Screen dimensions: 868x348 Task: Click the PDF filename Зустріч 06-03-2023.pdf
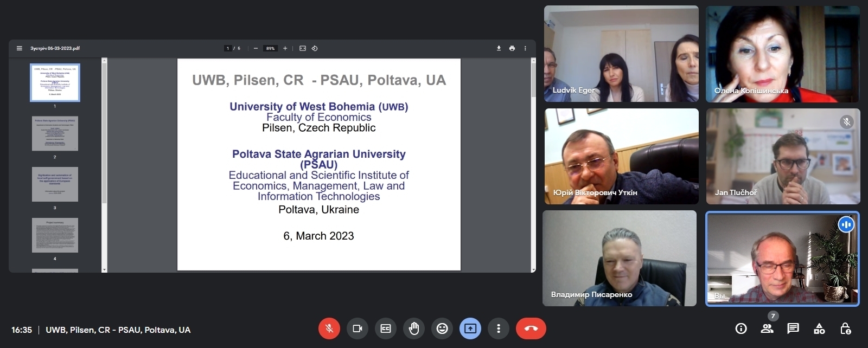pos(55,48)
